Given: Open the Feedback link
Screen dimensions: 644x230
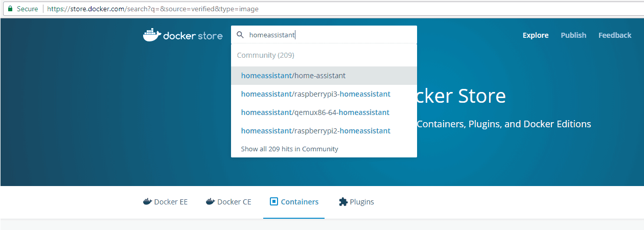Looking at the screenshot, I should [x=615, y=35].
